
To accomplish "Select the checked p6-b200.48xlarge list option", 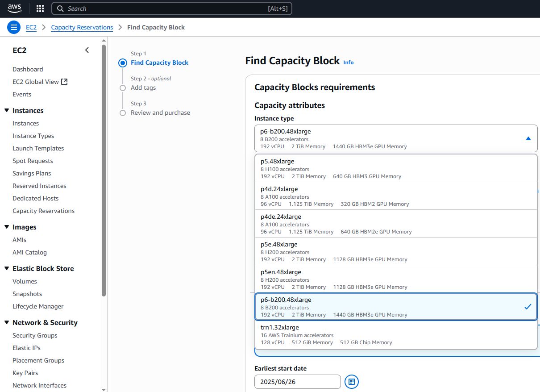I will (x=396, y=307).
